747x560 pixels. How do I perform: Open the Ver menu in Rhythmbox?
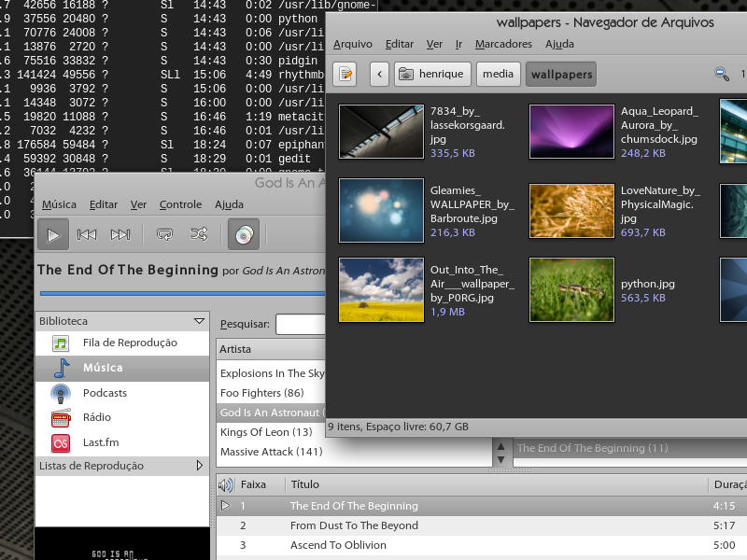point(138,204)
